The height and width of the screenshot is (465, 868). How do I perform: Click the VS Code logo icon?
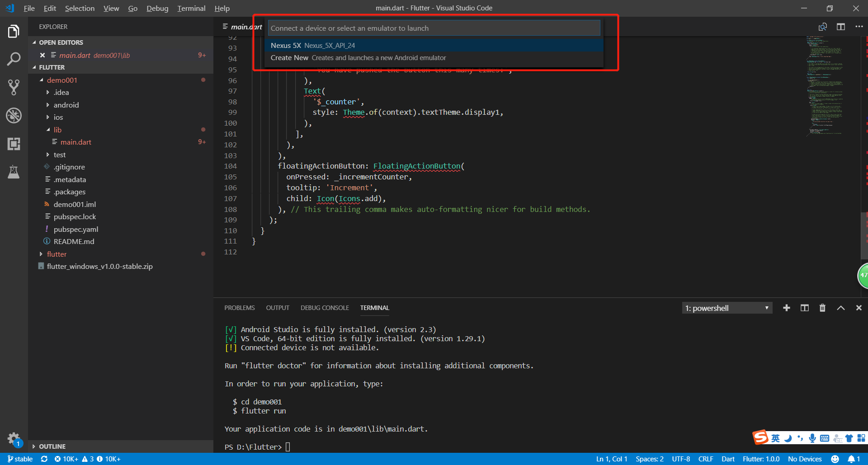[x=10, y=8]
